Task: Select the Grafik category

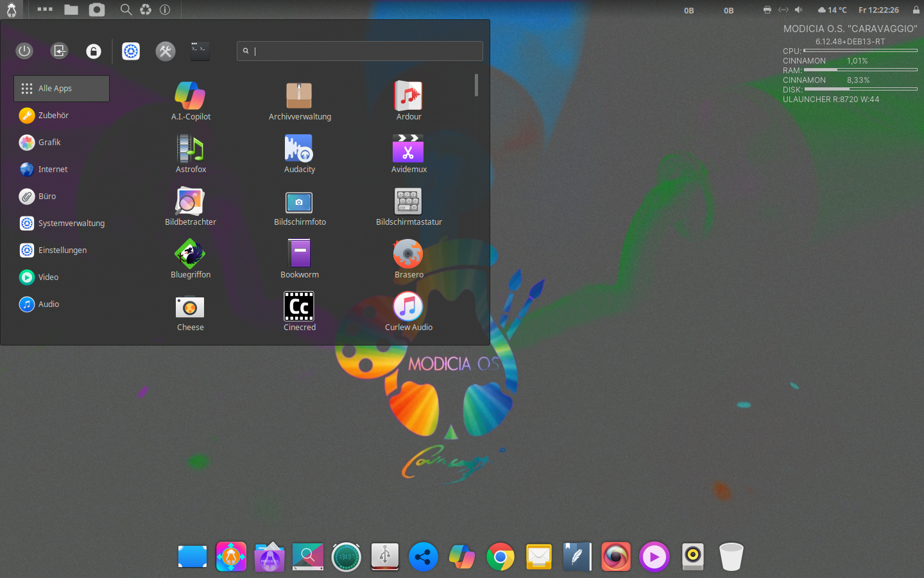Action: (49, 143)
